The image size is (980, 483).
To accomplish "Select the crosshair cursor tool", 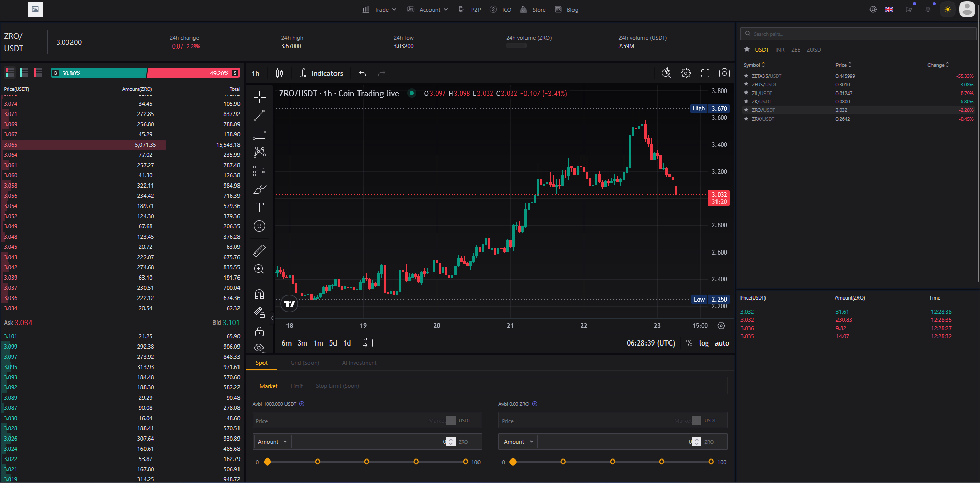I will [x=259, y=97].
